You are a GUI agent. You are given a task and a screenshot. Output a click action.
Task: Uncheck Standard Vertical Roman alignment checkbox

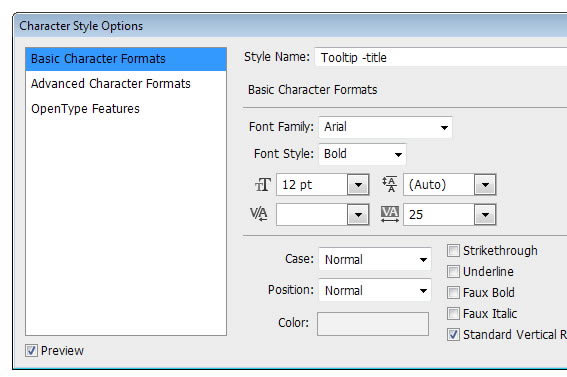[x=453, y=334]
